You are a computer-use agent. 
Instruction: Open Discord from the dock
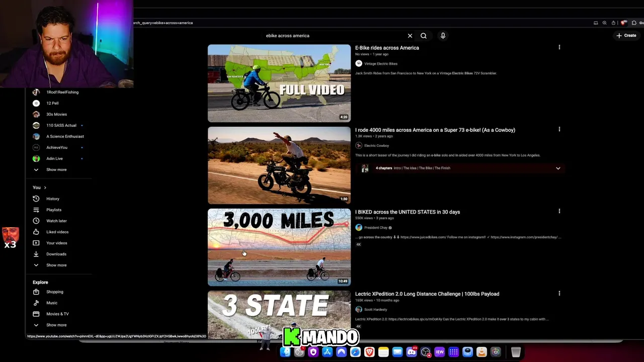click(x=412, y=352)
